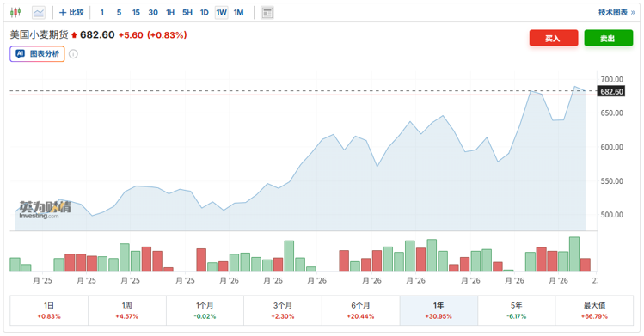Viewport: 644px width, 336px height.
Task: Click the tallest green volume bar at far right
Action: pos(574,254)
